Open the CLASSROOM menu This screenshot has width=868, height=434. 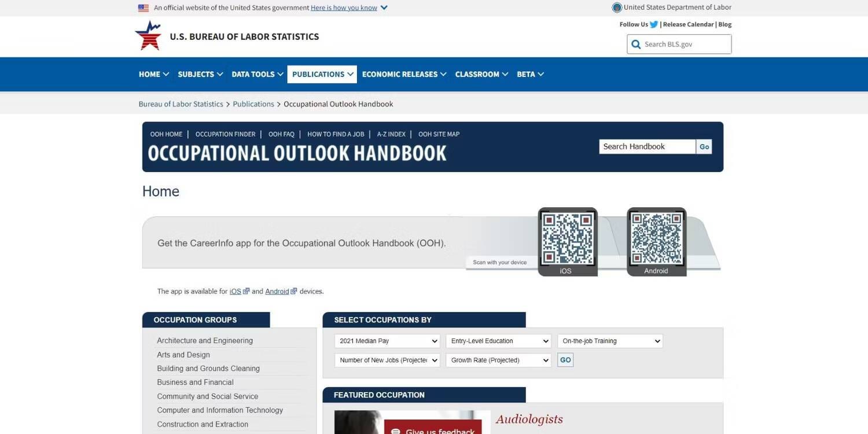481,74
